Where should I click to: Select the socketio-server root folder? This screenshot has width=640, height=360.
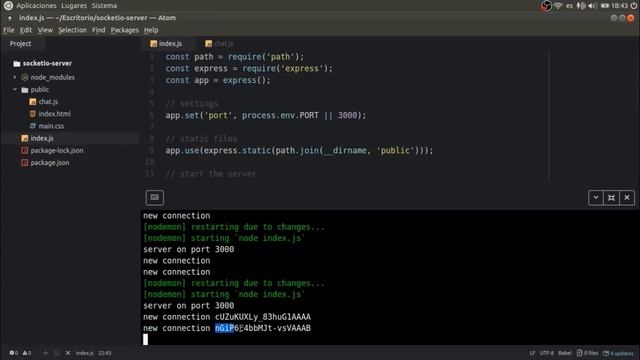[x=47, y=64]
